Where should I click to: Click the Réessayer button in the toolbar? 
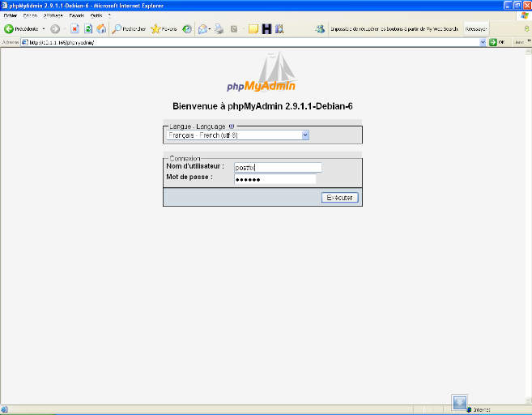(476, 29)
